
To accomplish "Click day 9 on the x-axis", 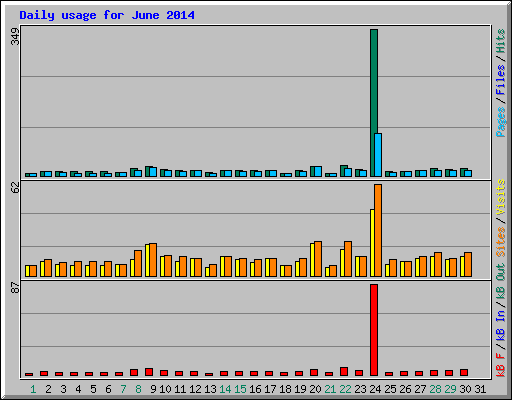I will (153, 389).
